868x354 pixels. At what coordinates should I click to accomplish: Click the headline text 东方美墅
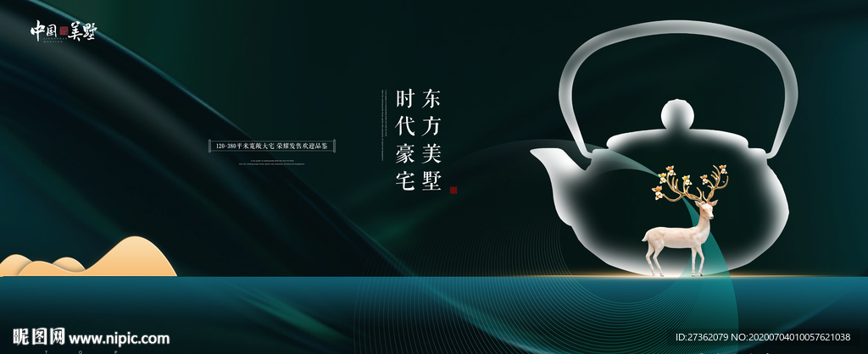tap(431, 140)
